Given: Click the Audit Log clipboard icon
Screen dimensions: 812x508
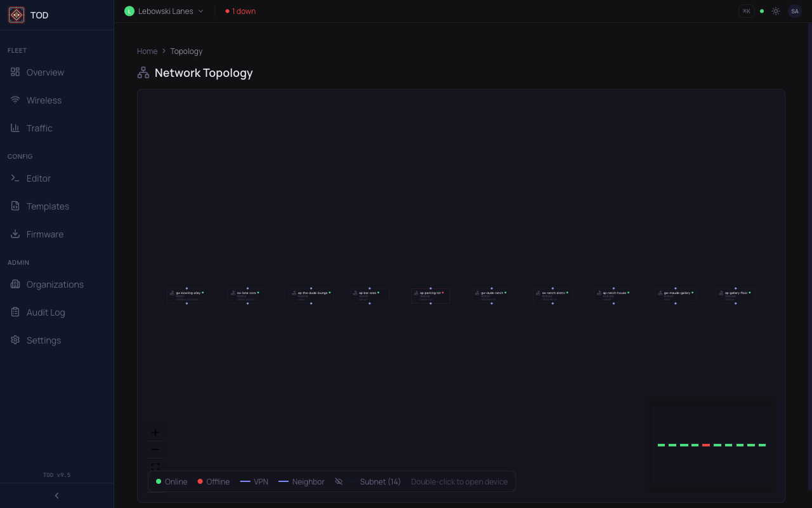Looking at the screenshot, I should click(x=15, y=312).
